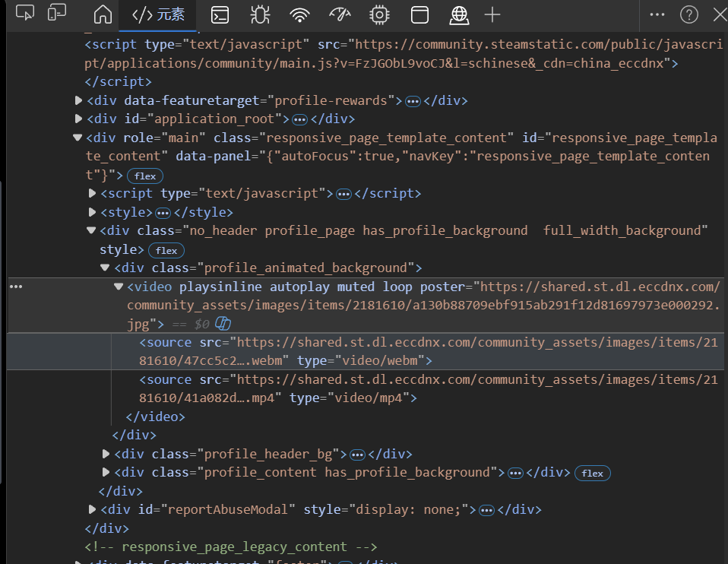Open the globe-shaped tool tab icon
The width and height of the screenshot is (728, 564).
[459, 15]
